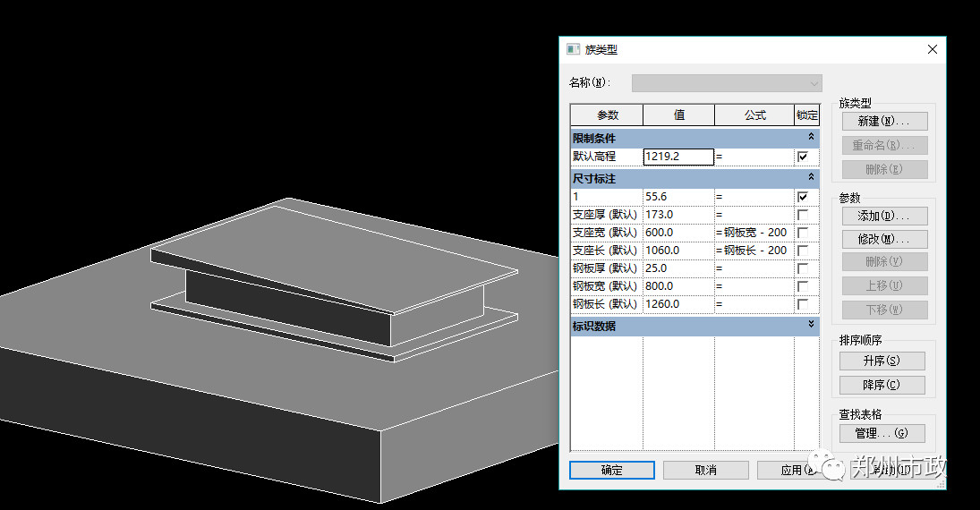The image size is (980, 510).
Task: Sort parameters with 降序 button
Action: 882,385
